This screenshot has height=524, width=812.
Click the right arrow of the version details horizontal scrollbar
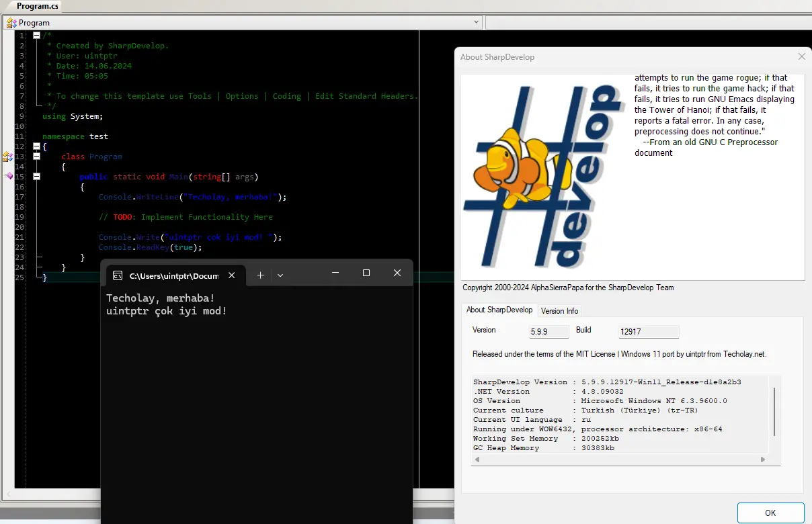tap(763, 460)
